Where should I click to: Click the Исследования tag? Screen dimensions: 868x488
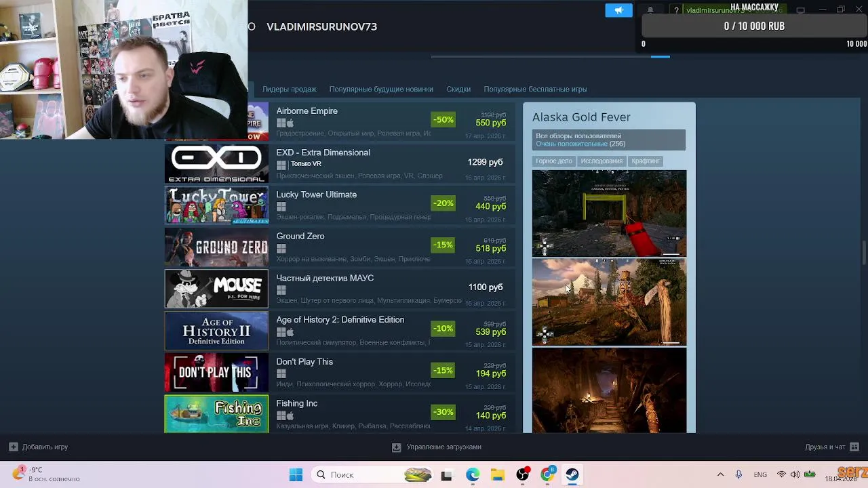[x=601, y=161]
